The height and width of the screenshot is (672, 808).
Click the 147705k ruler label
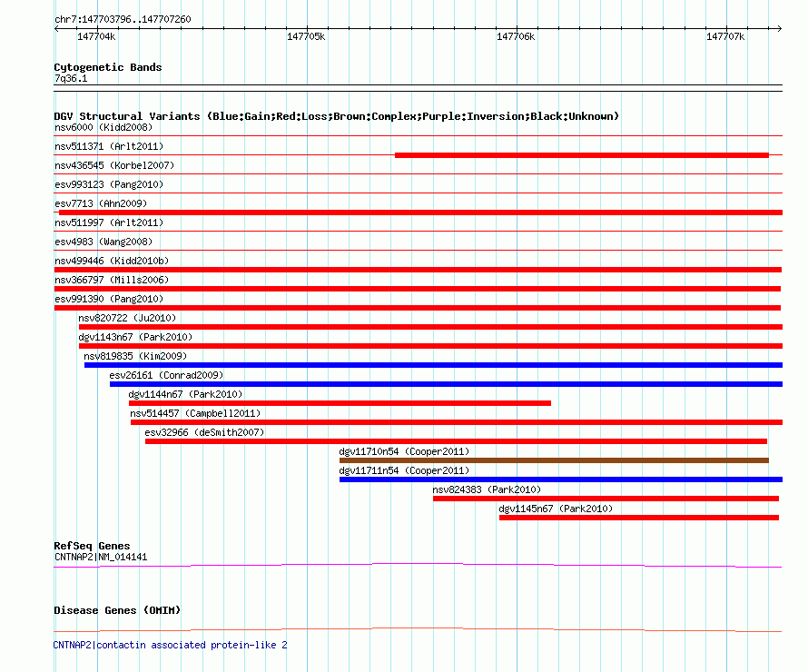pyautogui.click(x=306, y=36)
